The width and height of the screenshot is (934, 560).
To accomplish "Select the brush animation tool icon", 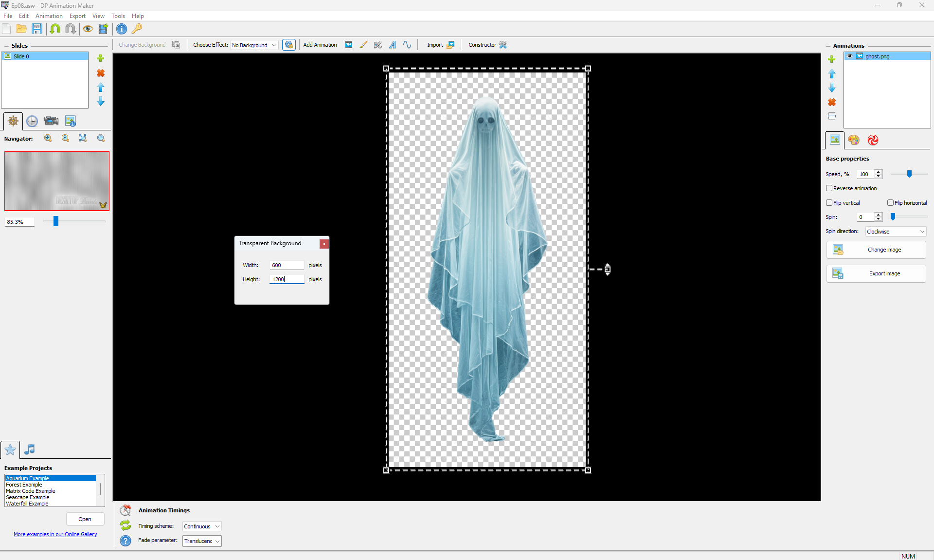I will click(x=363, y=45).
